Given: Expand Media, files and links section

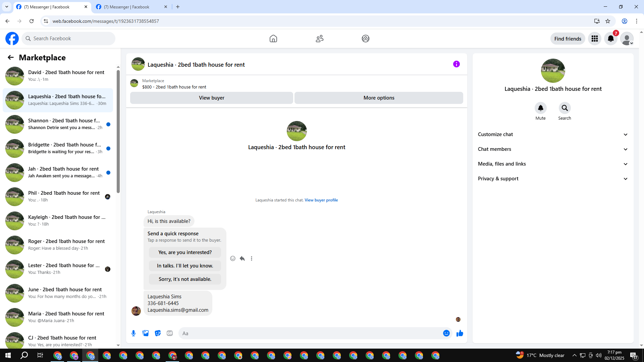Looking at the screenshot, I should pos(553,164).
